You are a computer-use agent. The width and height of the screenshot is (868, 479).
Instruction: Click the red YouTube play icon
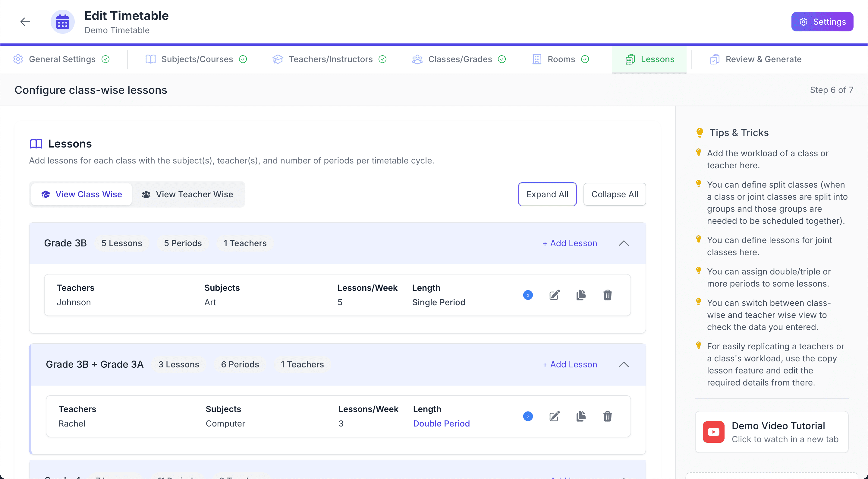[713, 432]
